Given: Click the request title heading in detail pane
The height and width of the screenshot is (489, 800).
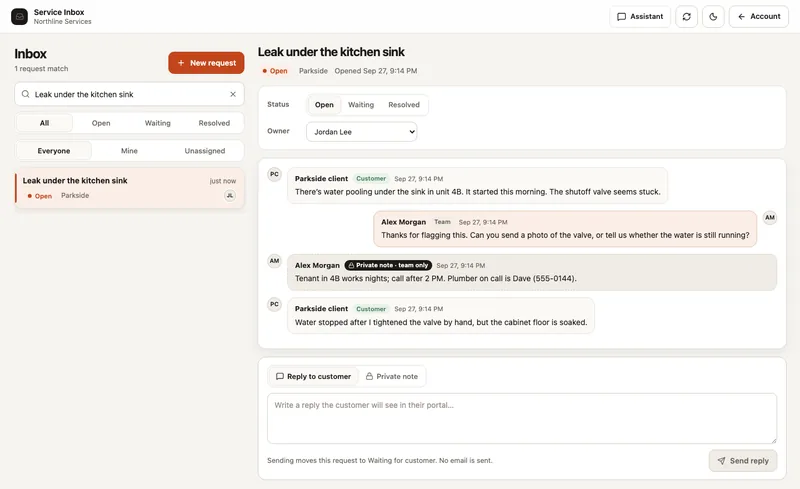Looking at the screenshot, I should pyautogui.click(x=331, y=52).
